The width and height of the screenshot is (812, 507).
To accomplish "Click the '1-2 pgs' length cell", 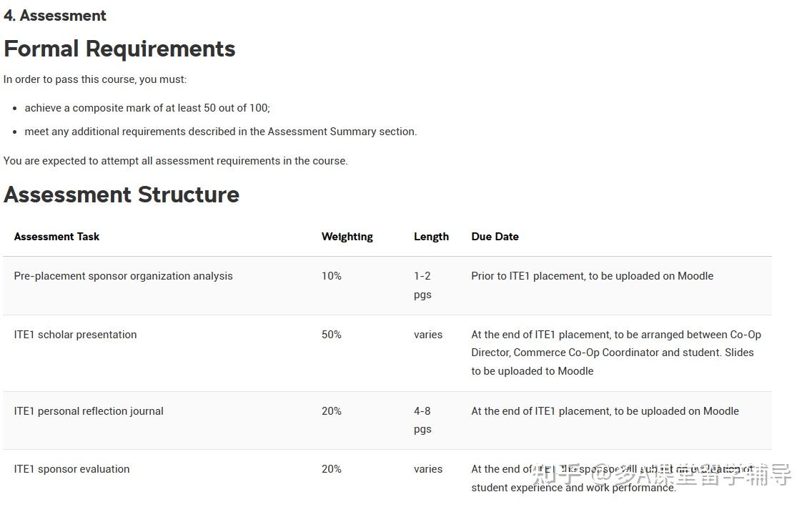I will point(422,285).
